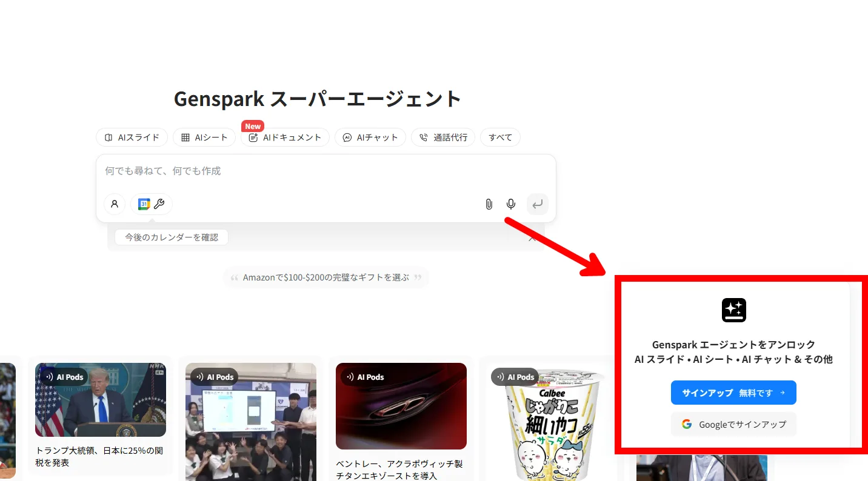Open the AIドキュメント tab marked New

285,138
